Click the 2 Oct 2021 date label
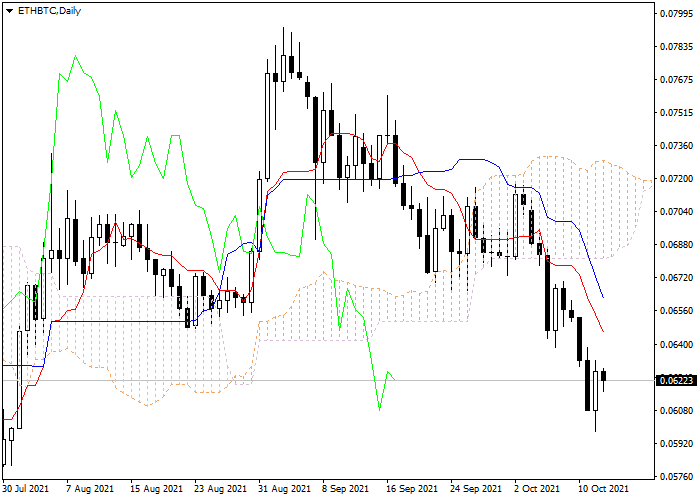Screen dimensions: 700x500 tap(537, 488)
